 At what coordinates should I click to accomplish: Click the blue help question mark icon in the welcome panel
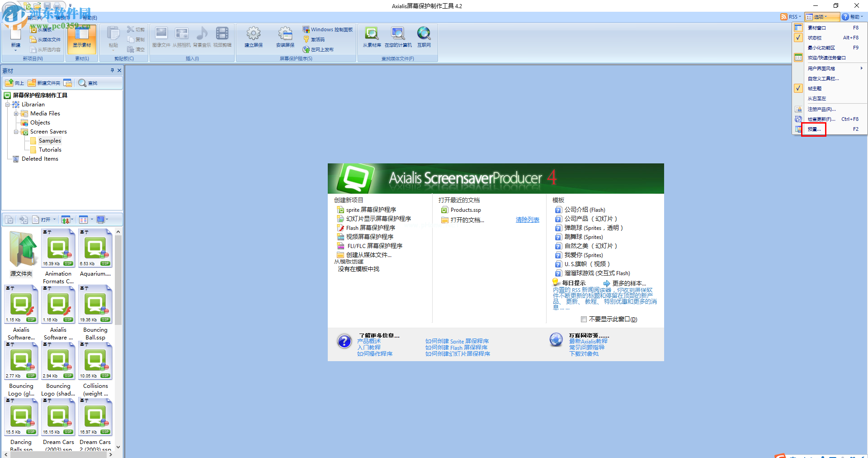344,341
